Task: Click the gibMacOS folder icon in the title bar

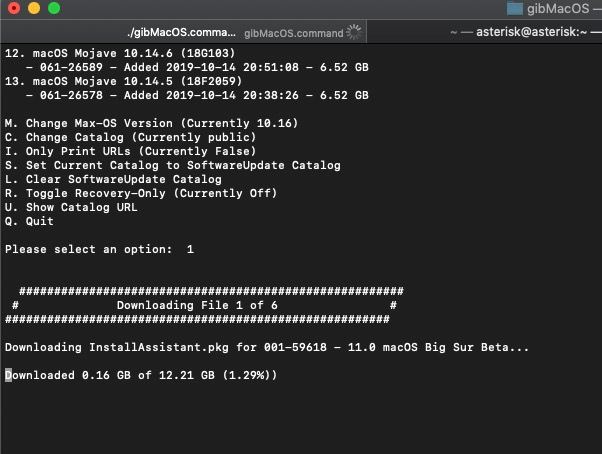Action: pyautogui.click(x=514, y=8)
